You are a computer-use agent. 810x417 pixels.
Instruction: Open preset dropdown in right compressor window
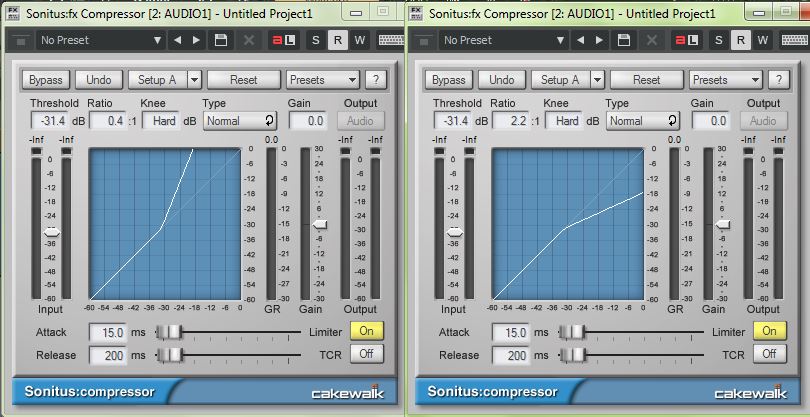[504, 40]
